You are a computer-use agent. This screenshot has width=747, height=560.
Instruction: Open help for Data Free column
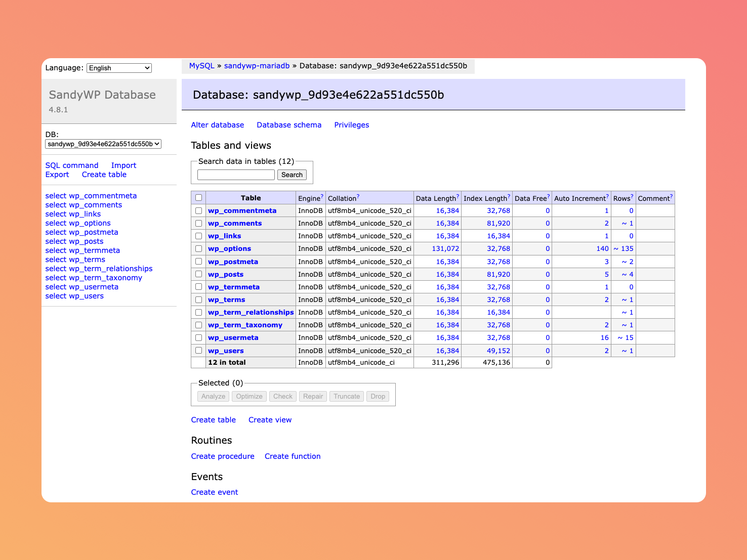pos(548,196)
